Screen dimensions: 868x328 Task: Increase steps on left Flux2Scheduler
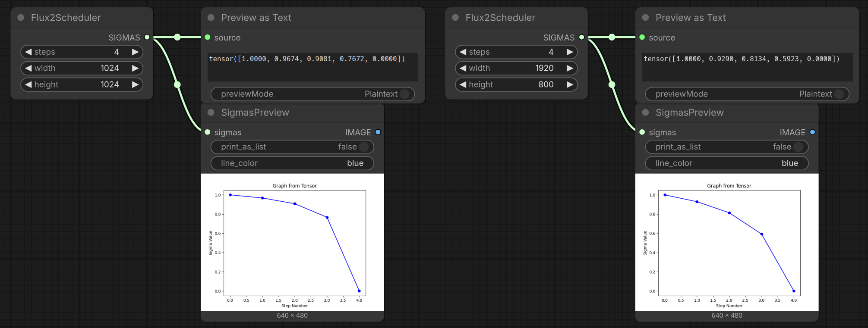tap(135, 52)
